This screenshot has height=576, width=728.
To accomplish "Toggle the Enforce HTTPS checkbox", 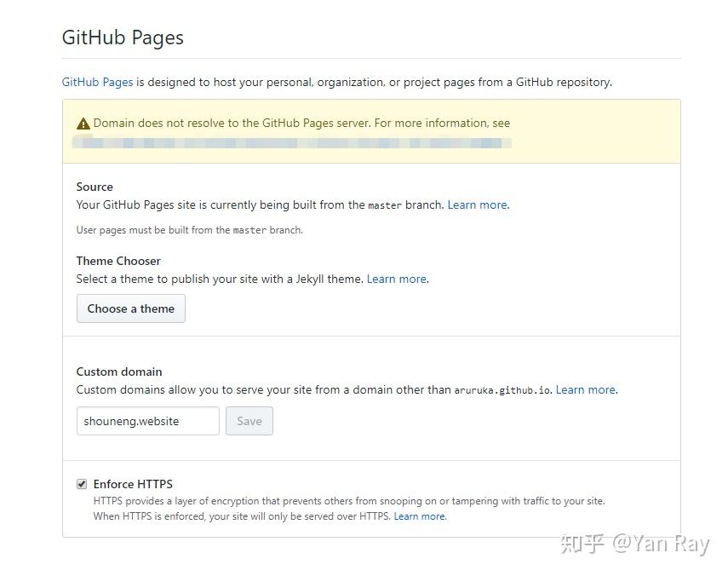I will click(82, 484).
